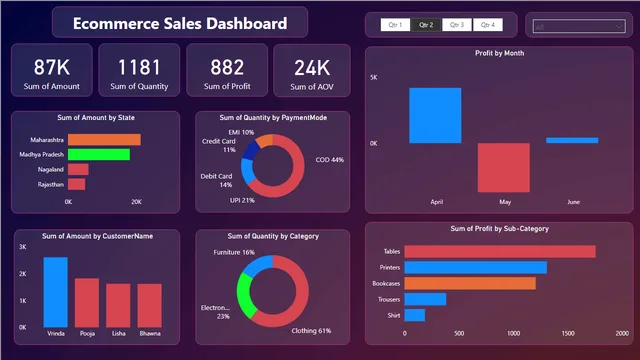Select the Qtr 2 slicer button
This screenshot has width=640, height=360.
coord(426,25)
